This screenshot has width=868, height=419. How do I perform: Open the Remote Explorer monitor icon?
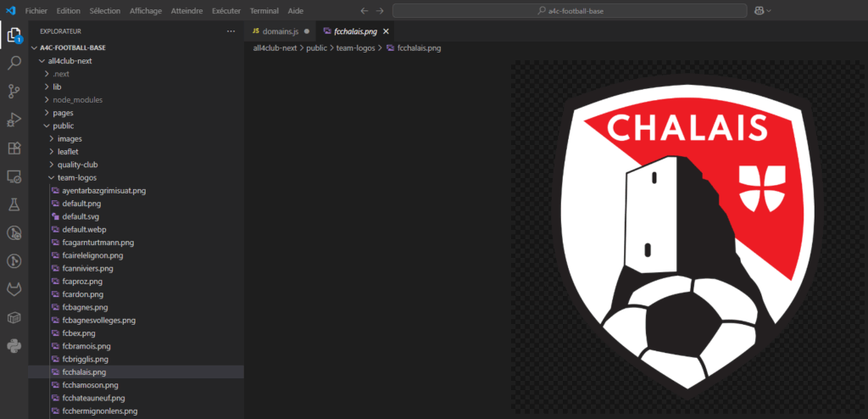14,176
